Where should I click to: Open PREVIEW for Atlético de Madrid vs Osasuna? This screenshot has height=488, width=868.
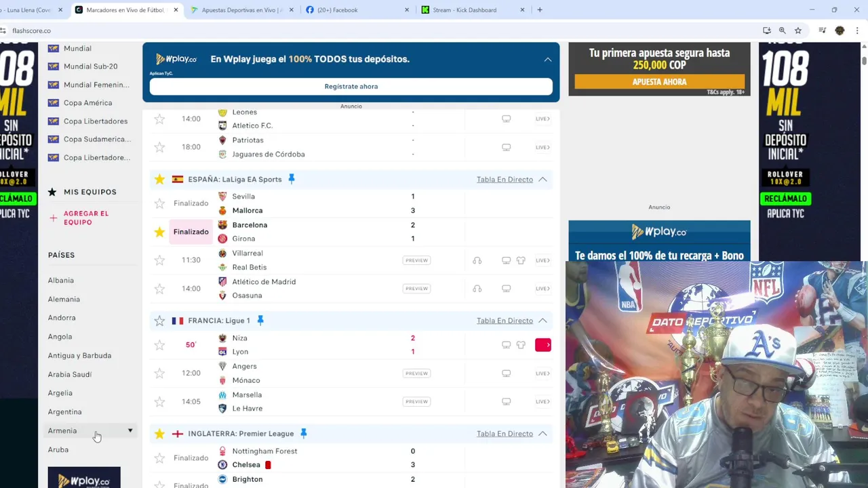pyautogui.click(x=416, y=289)
